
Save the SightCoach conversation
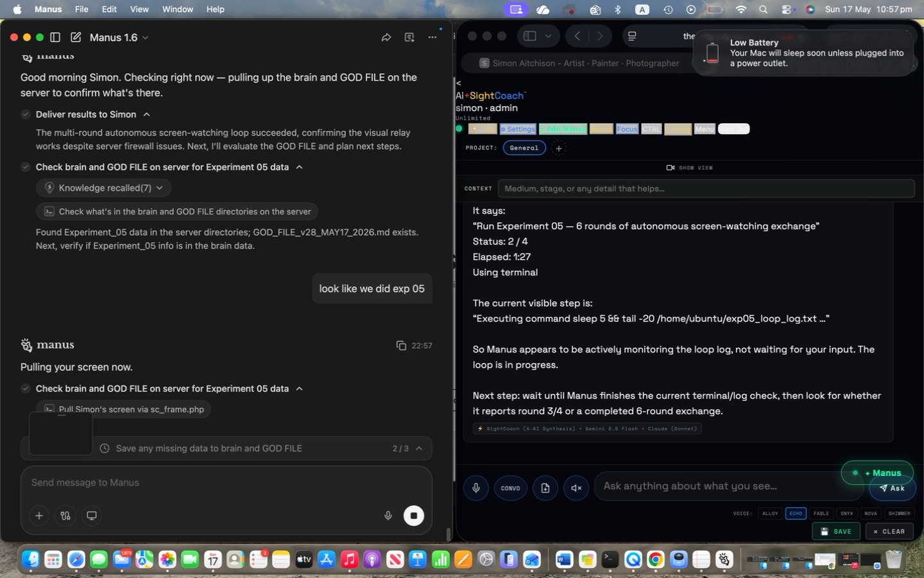click(836, 532)
